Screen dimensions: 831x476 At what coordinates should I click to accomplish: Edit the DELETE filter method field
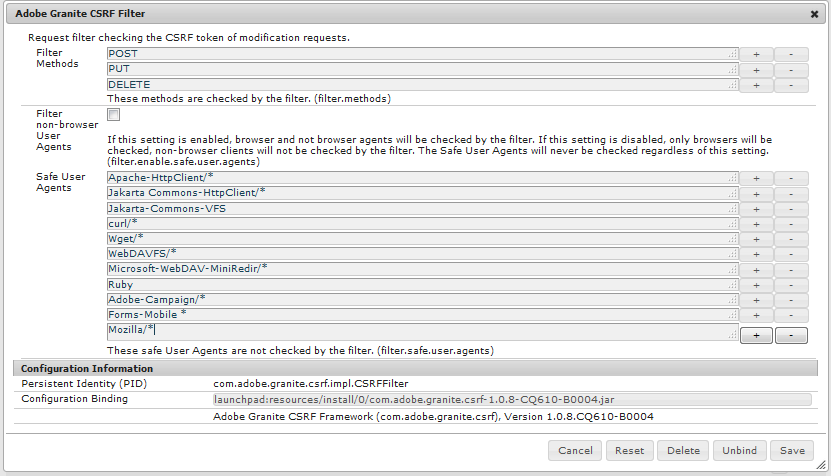422,84
